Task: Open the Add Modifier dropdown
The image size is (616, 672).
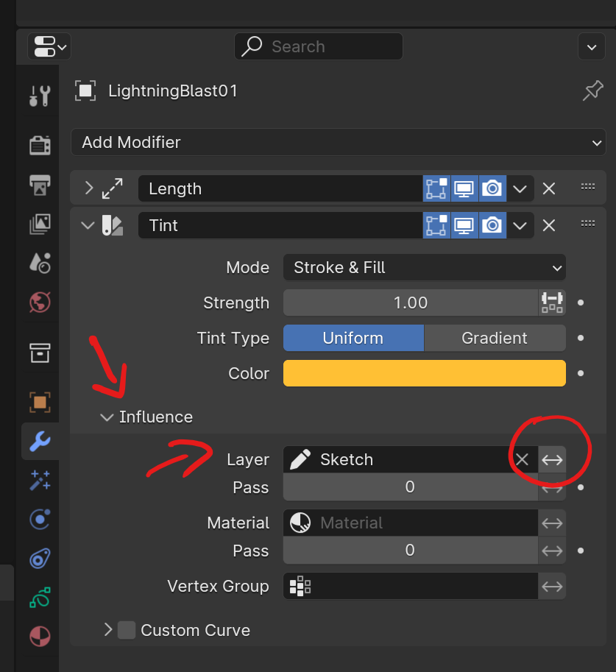Action: pos(339,142)
